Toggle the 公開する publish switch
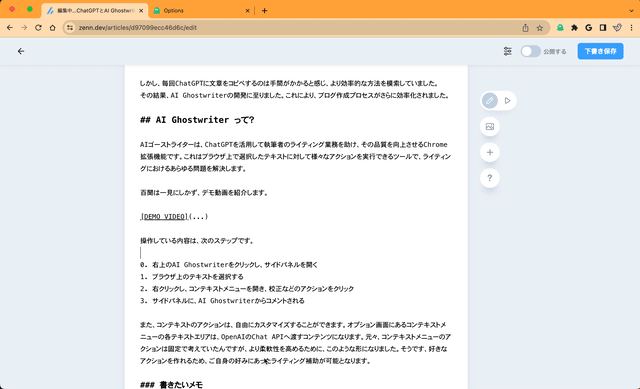 (531, 51)
